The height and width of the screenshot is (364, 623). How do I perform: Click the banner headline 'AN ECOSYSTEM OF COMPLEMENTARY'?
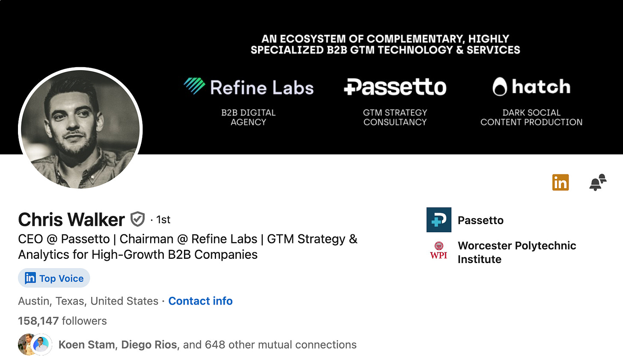coord(386,44)
